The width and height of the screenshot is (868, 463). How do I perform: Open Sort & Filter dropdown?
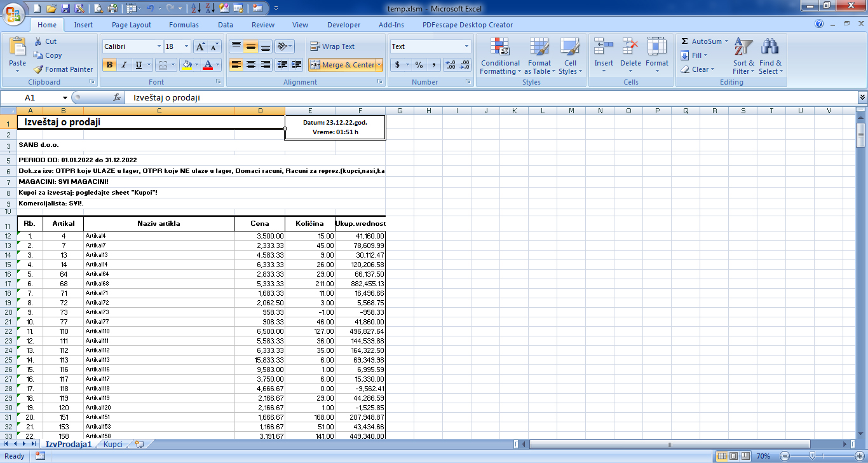pyautogui.click(x=743, y=56)
